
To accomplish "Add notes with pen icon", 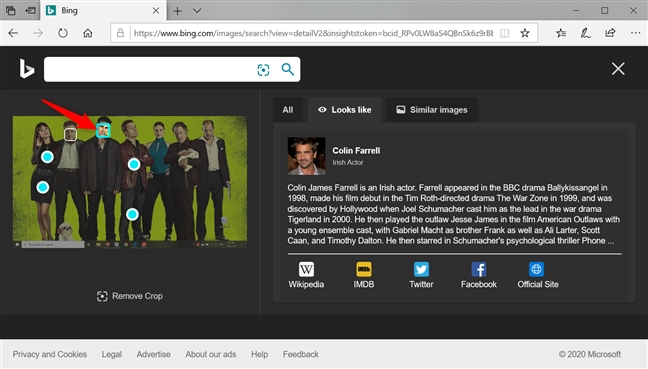I will point(585,33).
